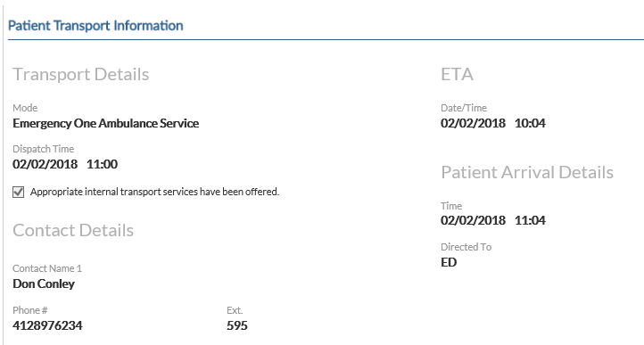The width and height of the screenshot is (644, 345).
Task: Click the Transport Details section header
Action: 81,74
